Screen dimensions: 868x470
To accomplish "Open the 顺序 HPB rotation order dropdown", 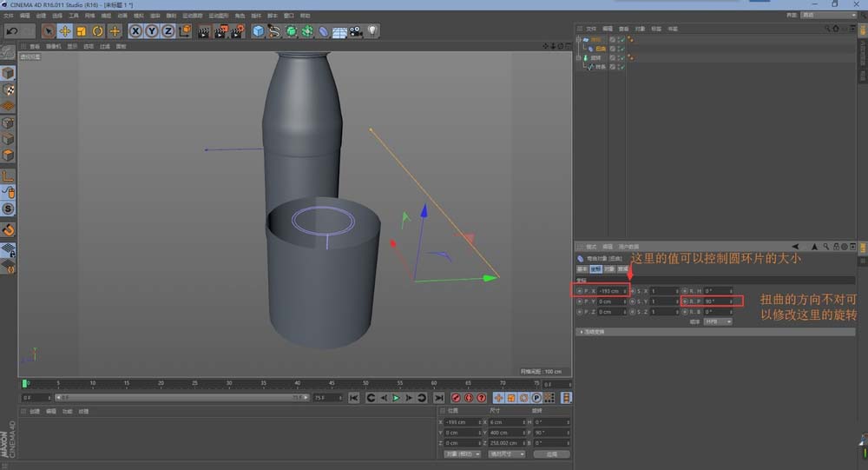I will pos(718,321).
